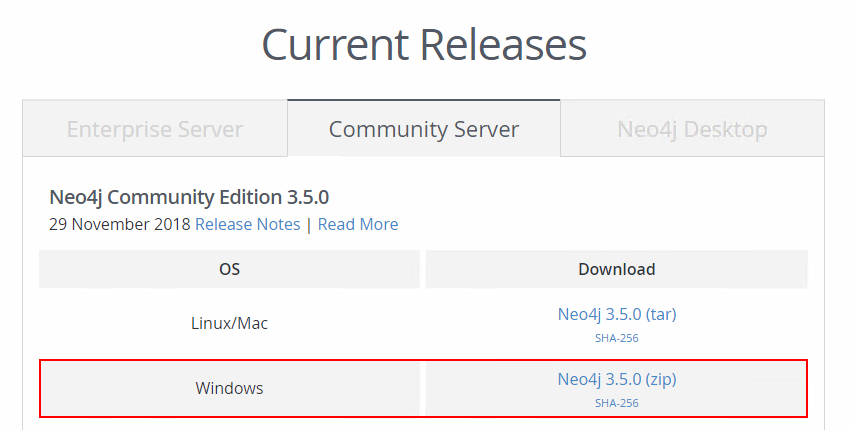Open the Release Notes link

pyautogui.click(x=248, y=224)
